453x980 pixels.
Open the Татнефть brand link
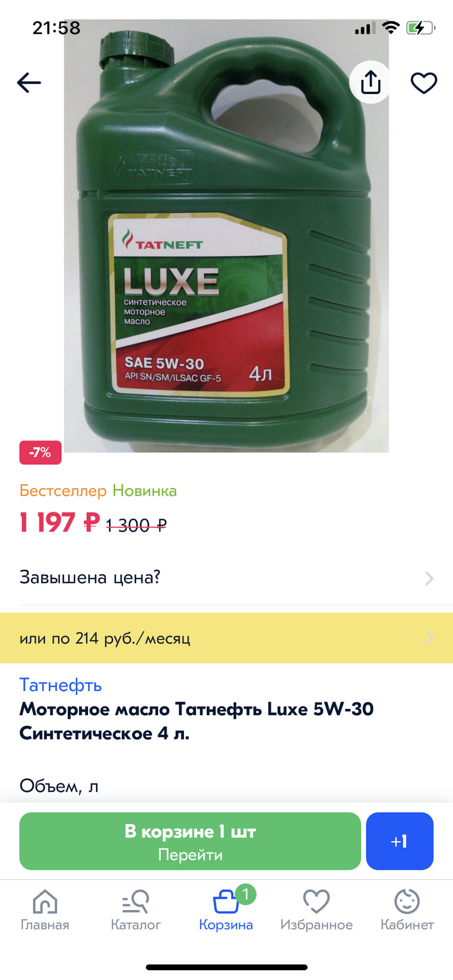[x=61, y=685]
